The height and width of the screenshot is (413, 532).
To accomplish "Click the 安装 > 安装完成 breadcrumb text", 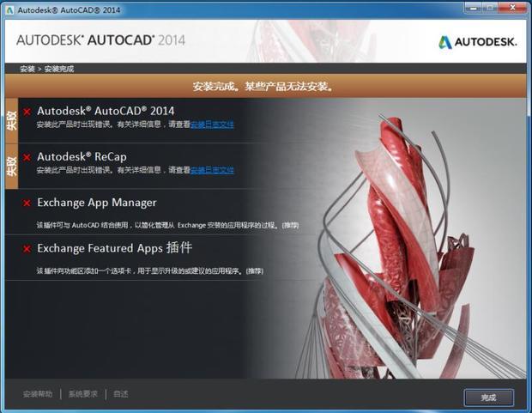I will pos(46,69).
